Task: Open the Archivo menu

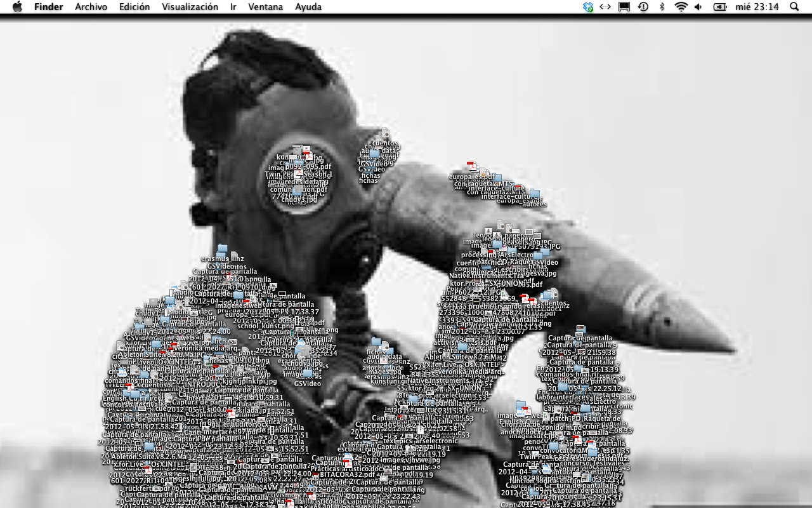Action: (91, 7)
